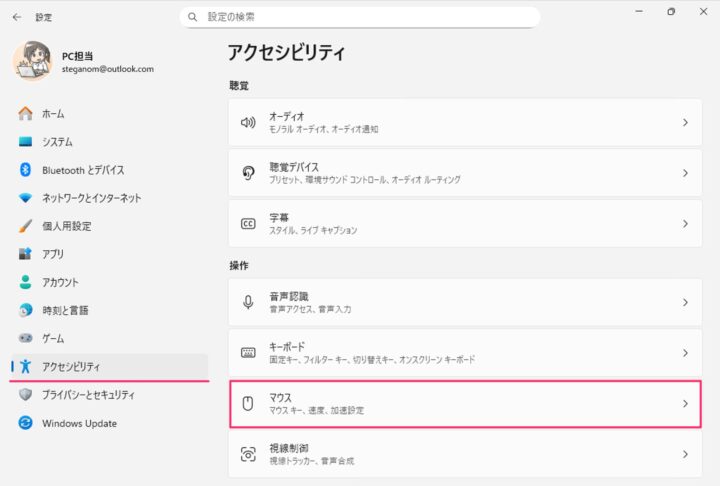Click the Keyboard icon in accessibility list
This screenshot has width=720, height=486.
(x=249, y=353)
